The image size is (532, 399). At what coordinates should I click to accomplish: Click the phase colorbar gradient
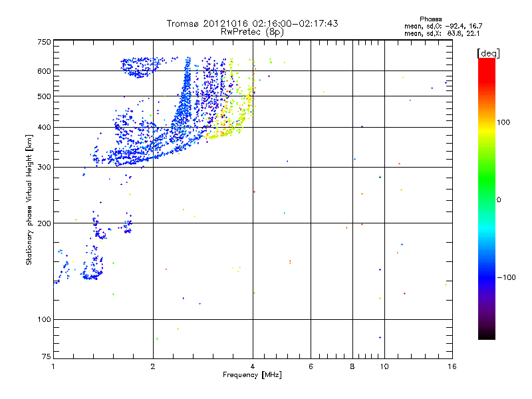tap(487, 198)
